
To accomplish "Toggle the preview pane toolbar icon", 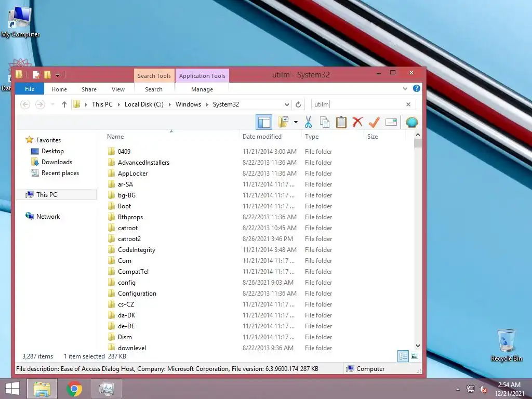I will [x=264, y=122].
